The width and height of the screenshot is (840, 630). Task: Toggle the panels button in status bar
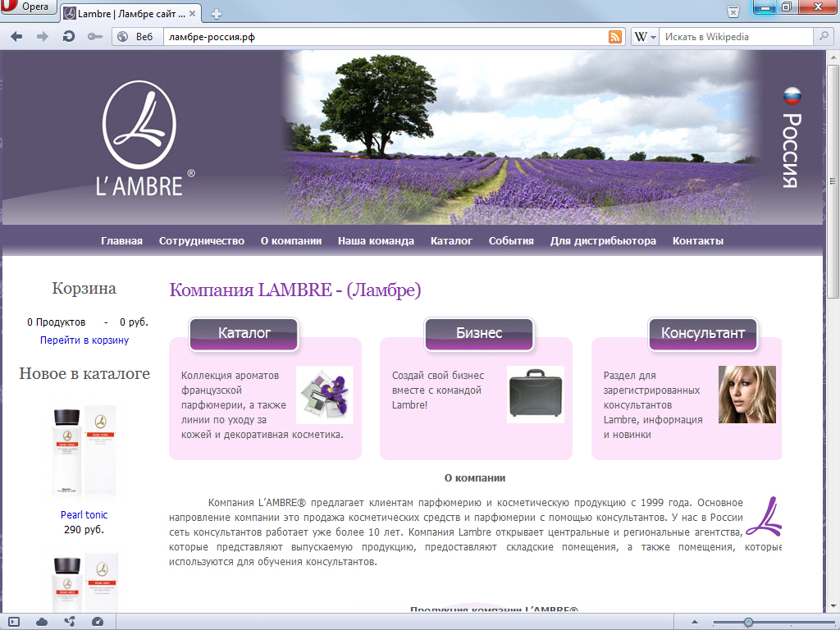point(13,622)
